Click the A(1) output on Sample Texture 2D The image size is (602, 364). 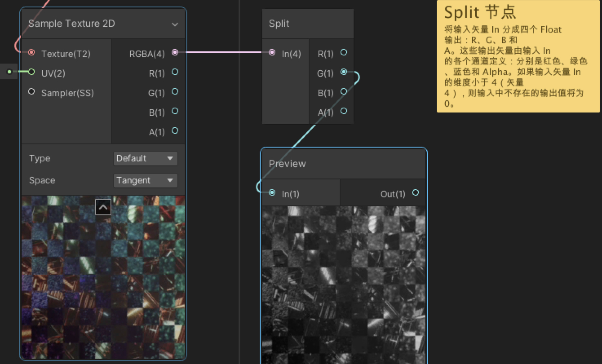(175, 131)
